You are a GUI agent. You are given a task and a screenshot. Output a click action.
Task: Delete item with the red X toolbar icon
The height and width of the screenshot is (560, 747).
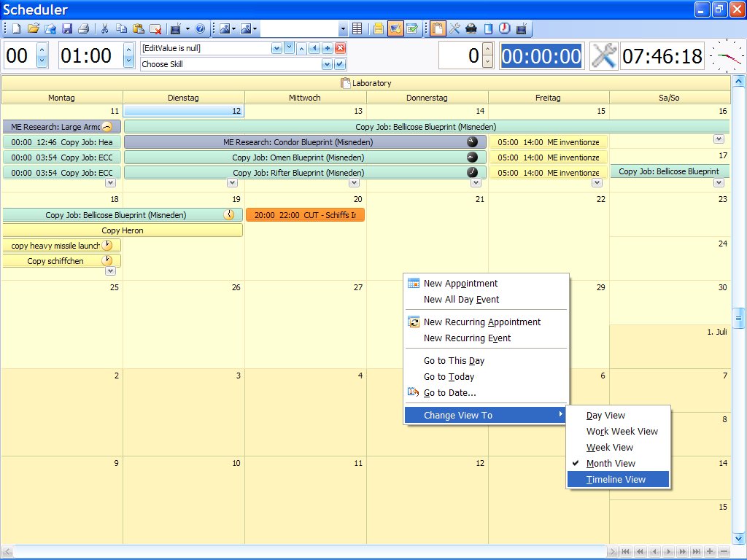(155, 29)
